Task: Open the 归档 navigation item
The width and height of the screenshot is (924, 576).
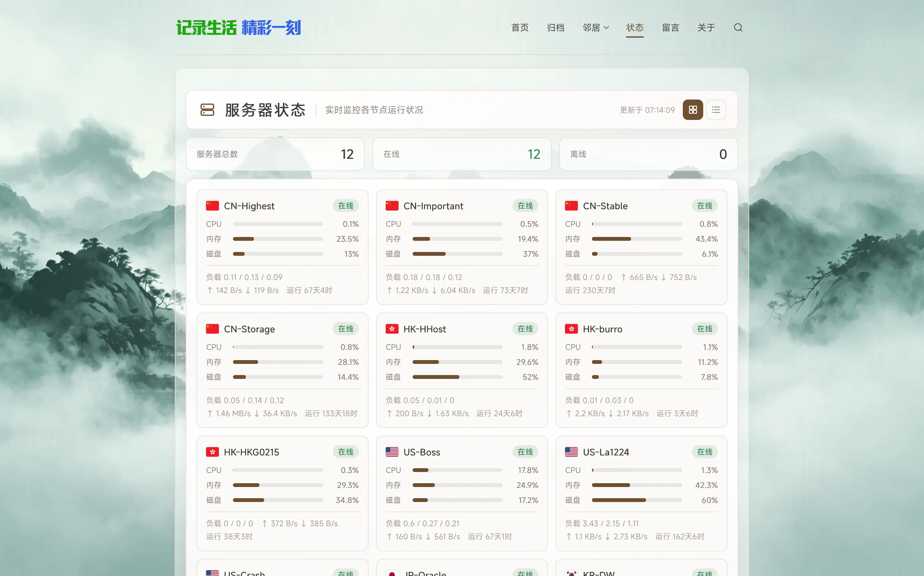Action: (x=555, y=27)
